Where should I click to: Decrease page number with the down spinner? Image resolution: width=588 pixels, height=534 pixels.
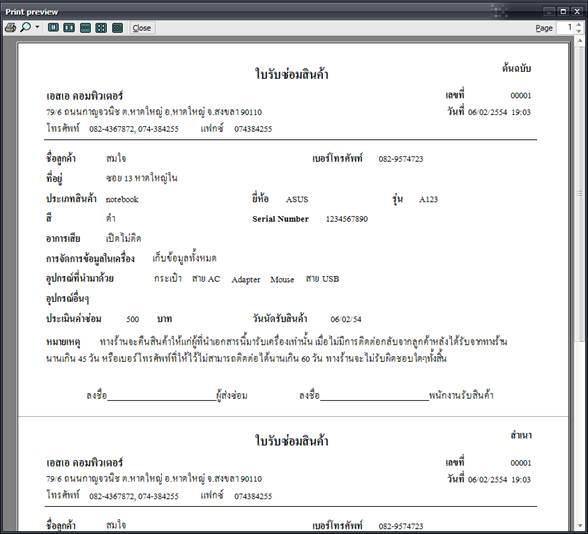(x=579, y=30)
